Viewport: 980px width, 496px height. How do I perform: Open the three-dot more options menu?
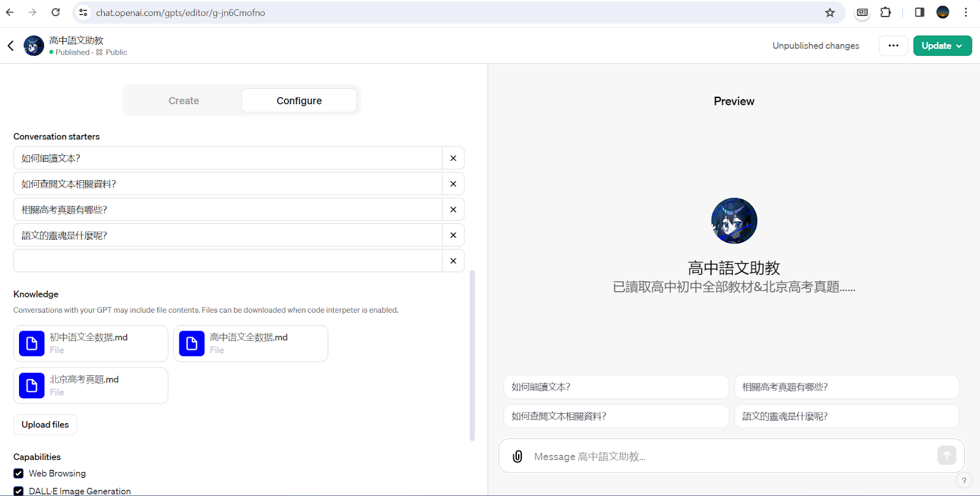[893, 46]
